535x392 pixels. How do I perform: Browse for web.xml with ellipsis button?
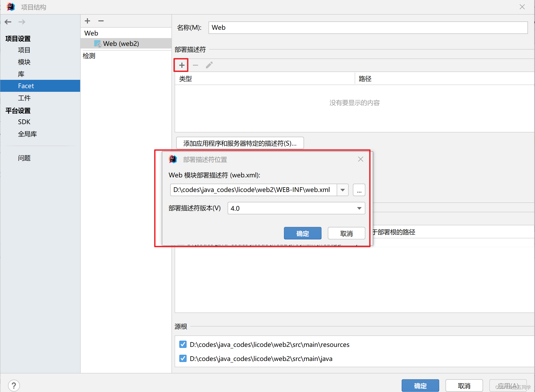(359, 190)
